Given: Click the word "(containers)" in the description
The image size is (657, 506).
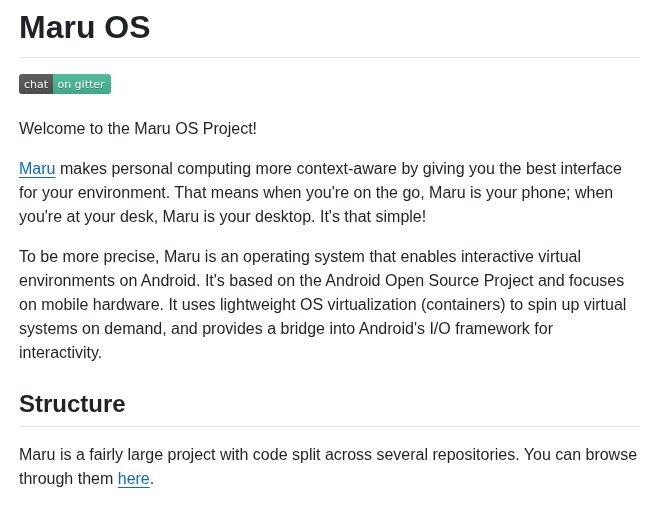Looking at the screenshot, I should pos(464,304).
